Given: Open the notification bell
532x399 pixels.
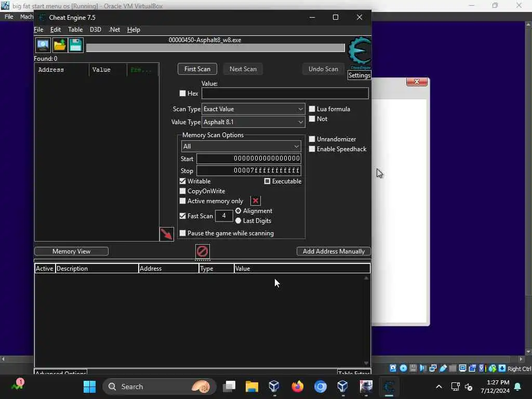Looking at the screenshot, I should (x=518, y=387).
